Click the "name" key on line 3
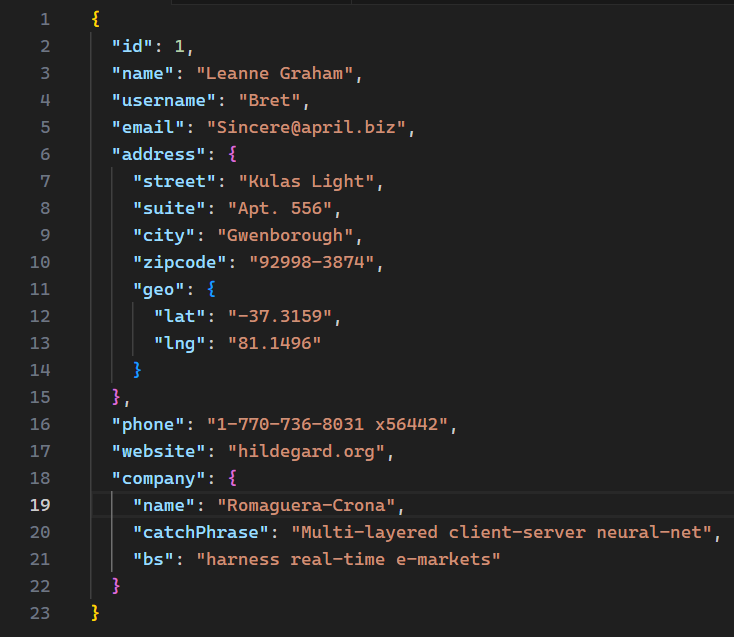 pos(143,73)
